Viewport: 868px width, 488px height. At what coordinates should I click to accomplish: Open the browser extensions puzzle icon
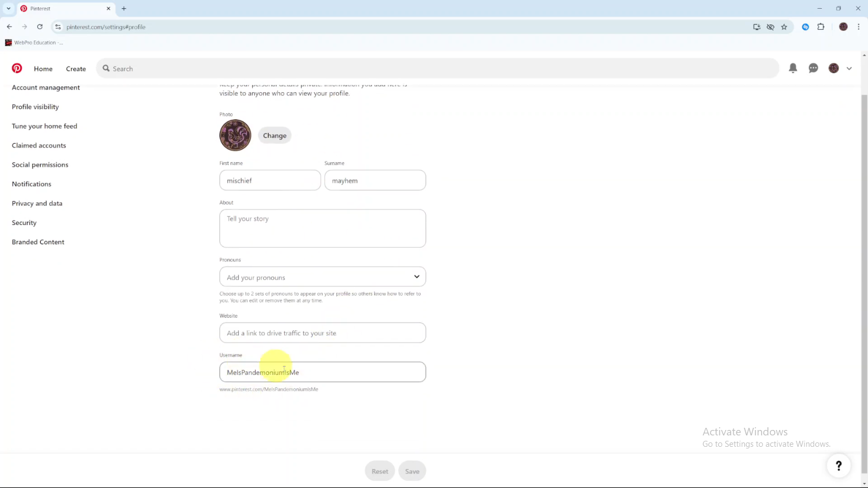click(821, 27)
